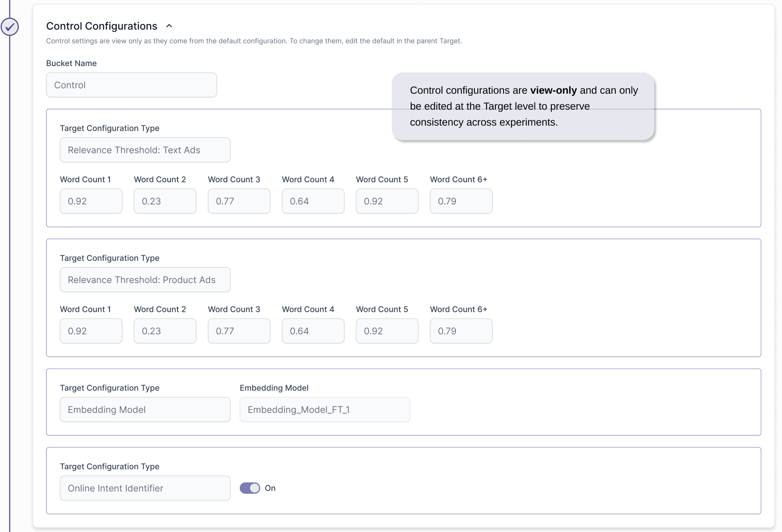Screen dimensions: 782x532
Task: Click Product Ads Word Count 1 field
Action: pos(91,331)
